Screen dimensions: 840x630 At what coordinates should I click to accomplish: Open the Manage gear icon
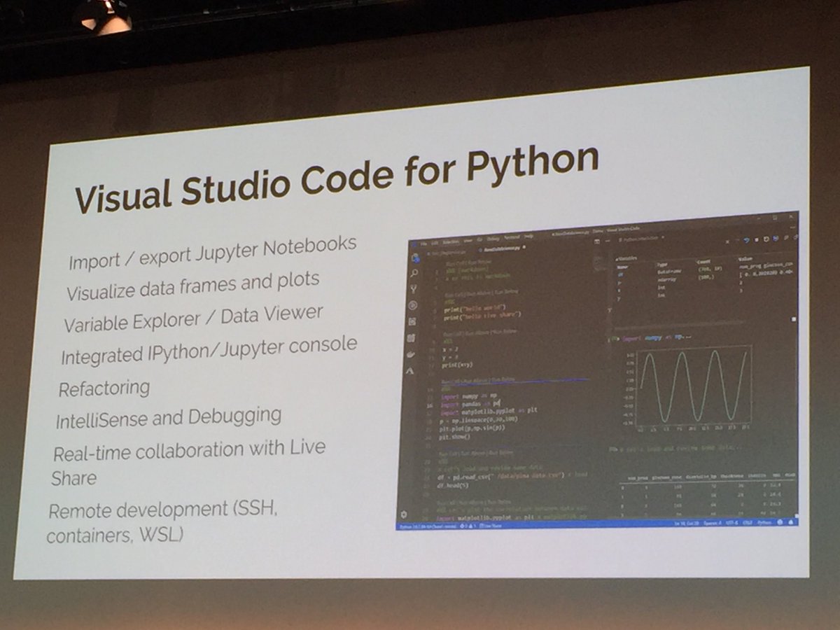(x=404, y=514)
